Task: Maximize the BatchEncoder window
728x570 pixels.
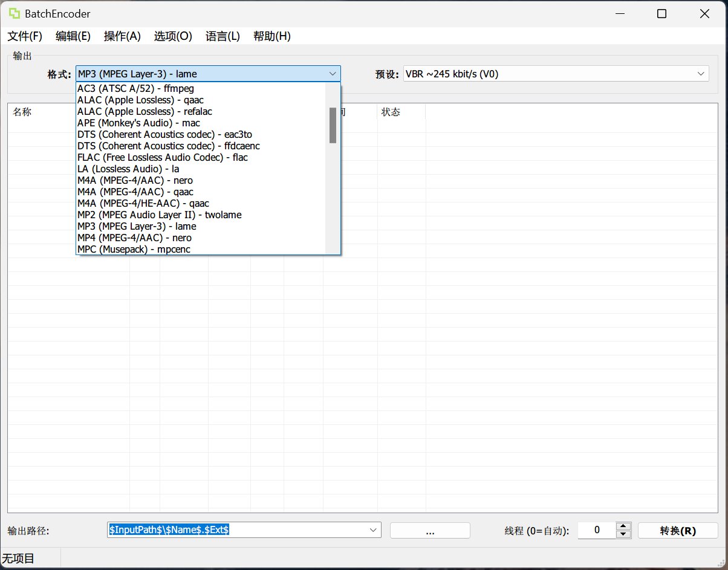Action: 661,13
